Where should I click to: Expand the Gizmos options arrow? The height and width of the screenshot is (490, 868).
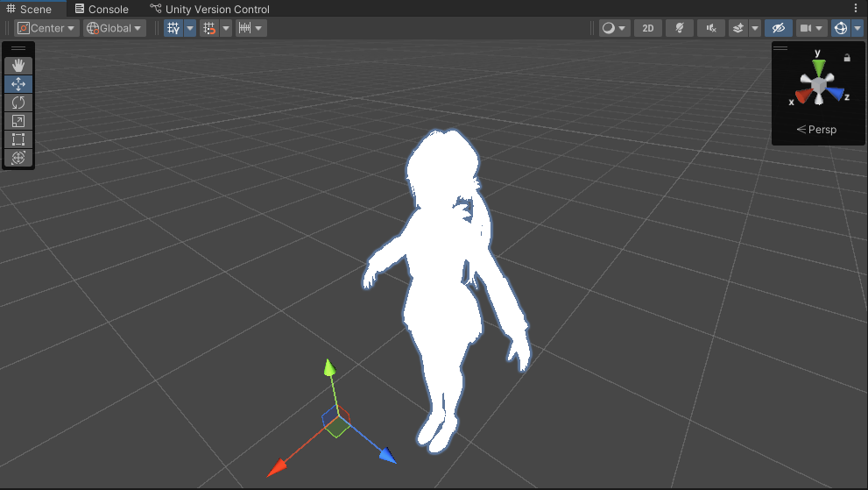[857, 28]
